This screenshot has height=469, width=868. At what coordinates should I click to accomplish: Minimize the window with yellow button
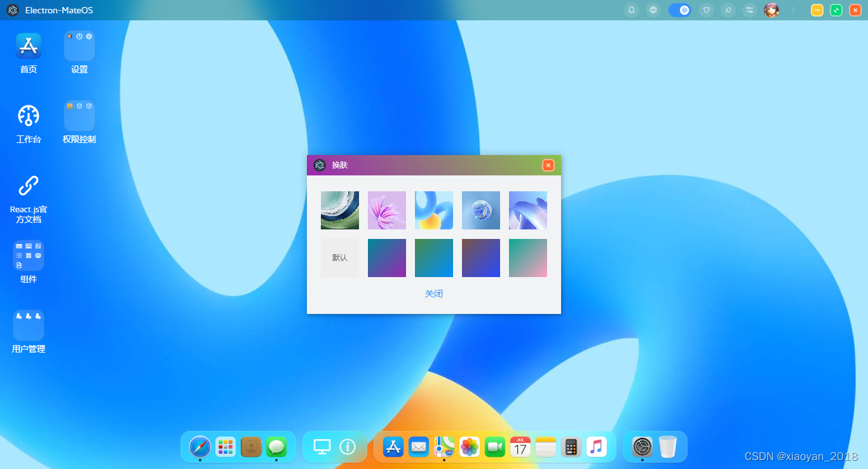click(817, 10)
